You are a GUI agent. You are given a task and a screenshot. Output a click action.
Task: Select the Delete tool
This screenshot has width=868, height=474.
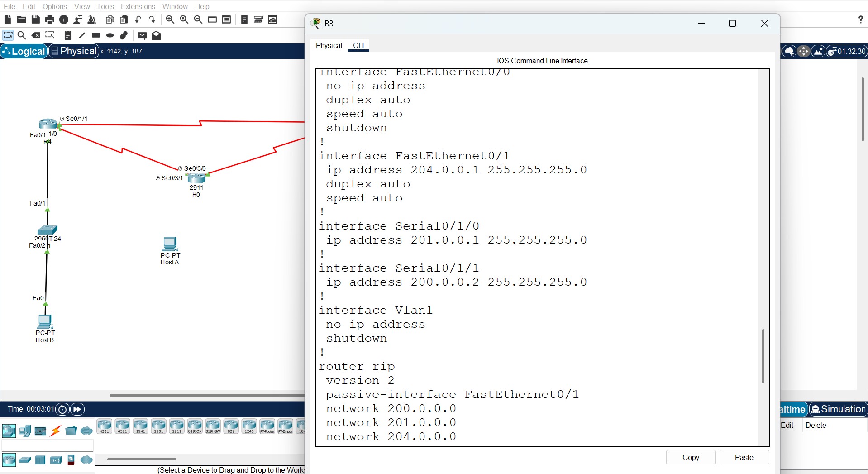36,35
